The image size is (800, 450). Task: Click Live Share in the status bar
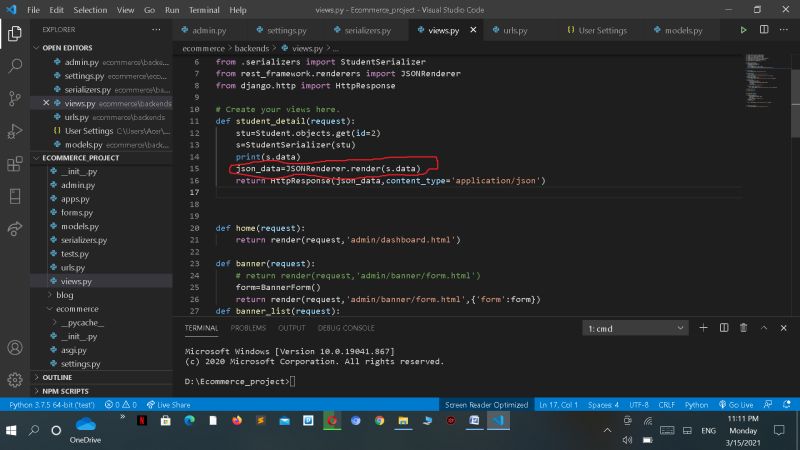168,405
